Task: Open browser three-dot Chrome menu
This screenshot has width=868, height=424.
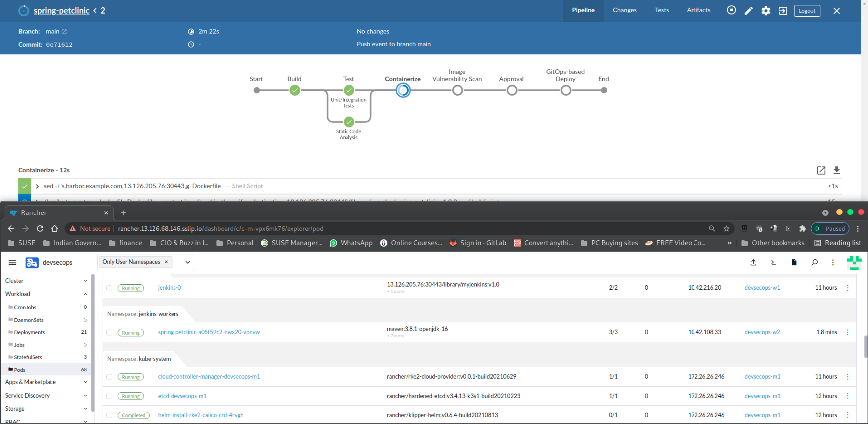Action: (x=858, y=228)
